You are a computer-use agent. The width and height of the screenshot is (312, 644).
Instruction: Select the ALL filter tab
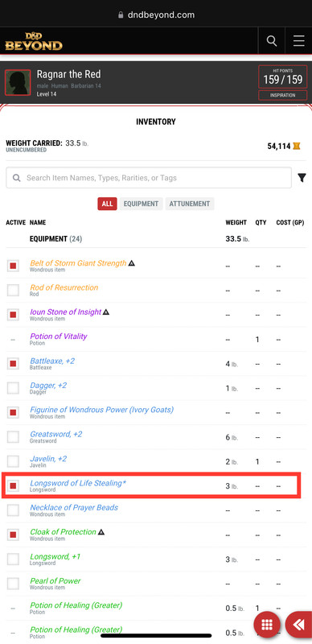pos(107,204)
